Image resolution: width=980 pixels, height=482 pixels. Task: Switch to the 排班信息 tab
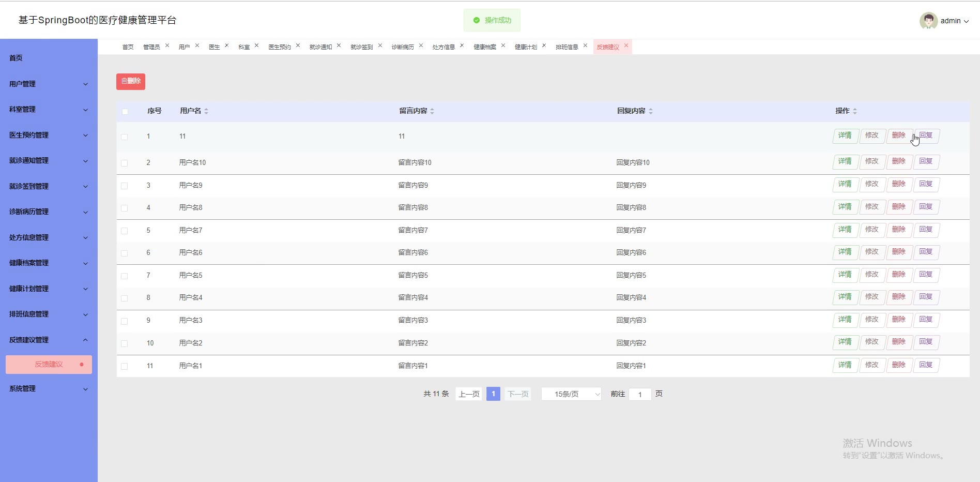pyautogui.click(x=567, y=47)
